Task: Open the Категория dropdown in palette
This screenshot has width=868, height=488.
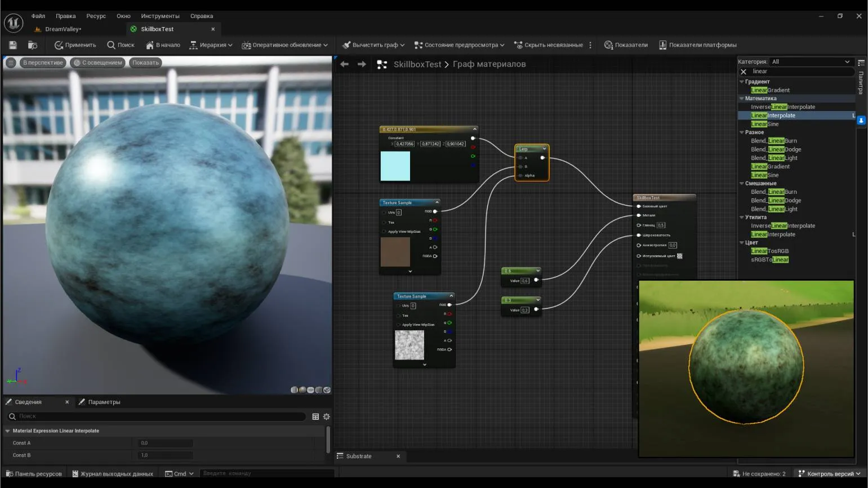Action: tap(810, 61)
